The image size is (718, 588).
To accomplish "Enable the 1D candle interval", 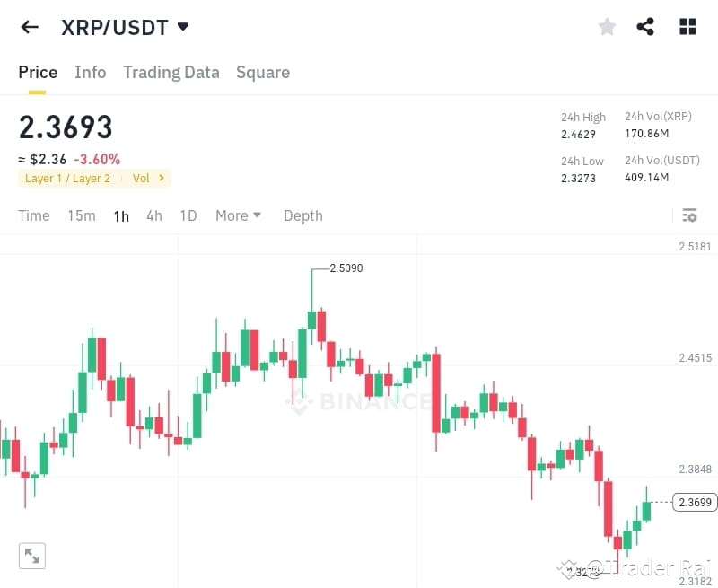I will (188, 215).
